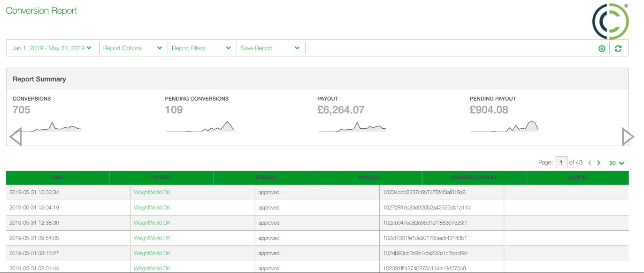Sort by the PAYOUT column header

click(x=369, y=178)
